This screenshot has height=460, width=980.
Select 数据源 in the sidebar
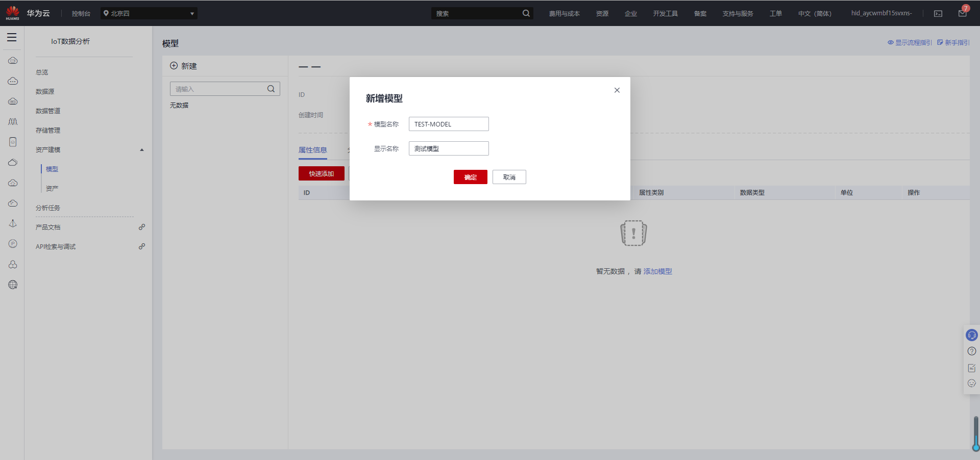(x=45, y=92)
